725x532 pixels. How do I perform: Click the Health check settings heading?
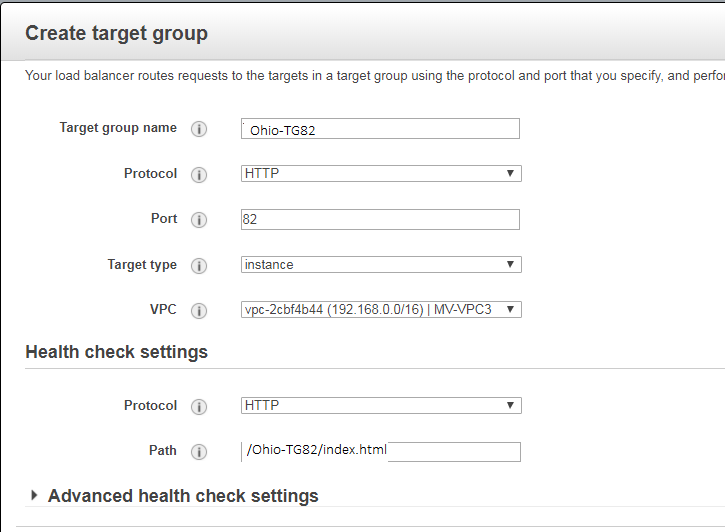pyautogui.click(x=116, y=352)
